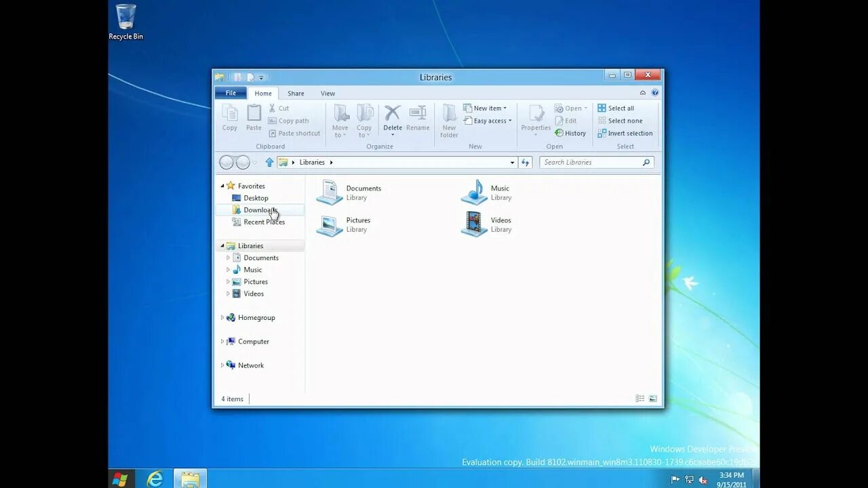868x488 pixels.
Task: Collapse the Favorites tree group
Action: tap(222, 186)
